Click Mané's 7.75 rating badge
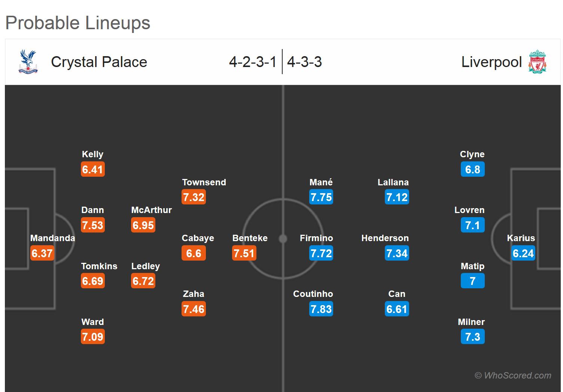The image size is (563, 392). point(321,197)
